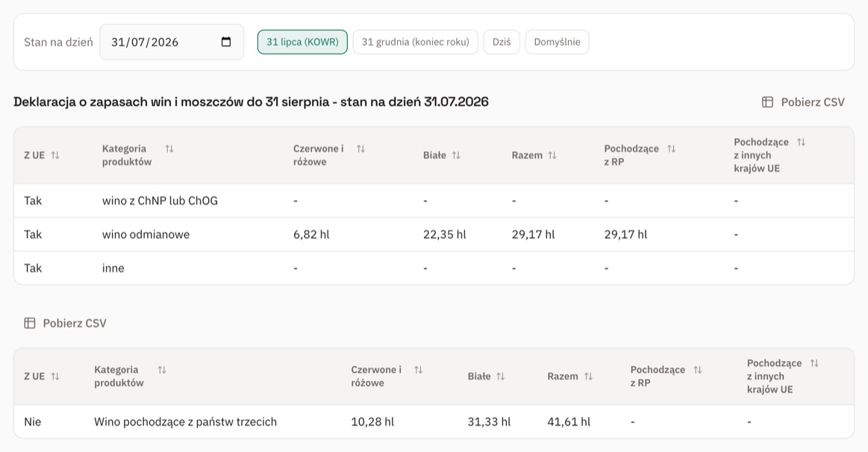
Task: Reset date with the Domyślnie preset
Action: click(x=557, y=42)
